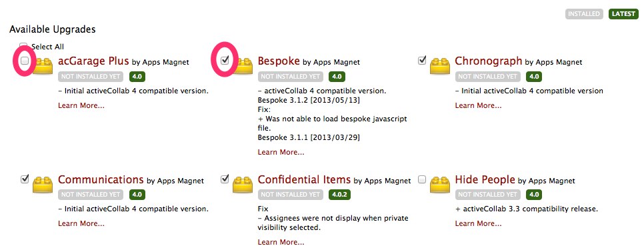Click the Hide People title link
The height and width of the screenshot is (248, 644).
pos(485,179)
